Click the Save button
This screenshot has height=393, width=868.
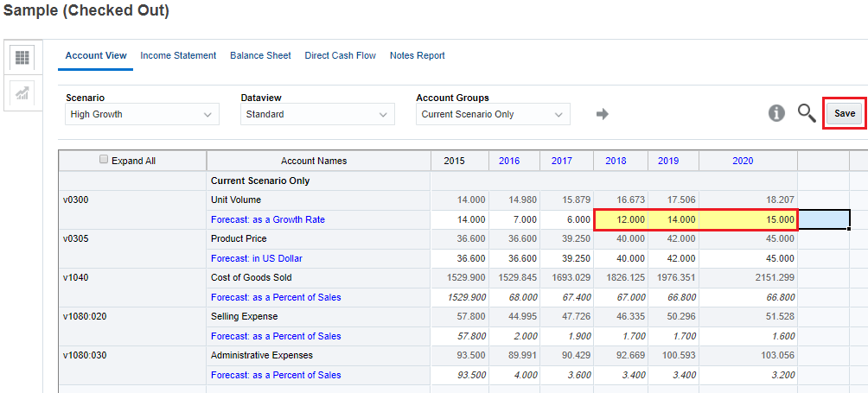(844, 114)
